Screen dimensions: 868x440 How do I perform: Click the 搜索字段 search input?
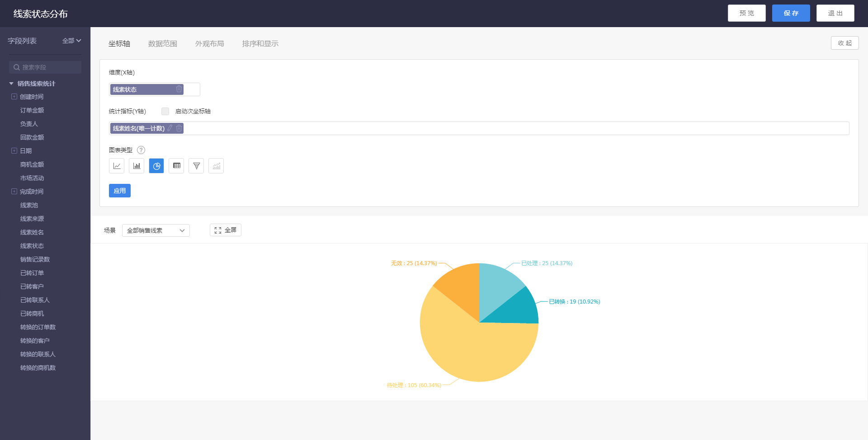click(45, 67)
